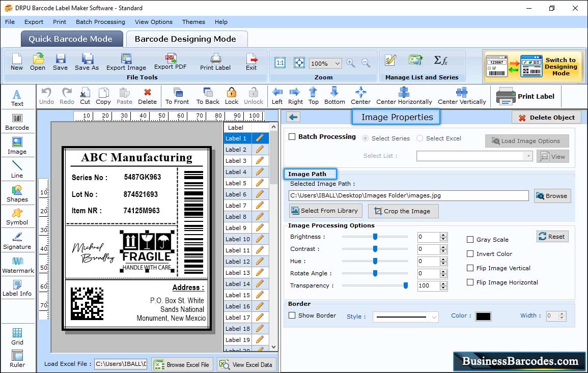
Task: Click the Delete icon in edit toolbar
Action: point(147,96)
